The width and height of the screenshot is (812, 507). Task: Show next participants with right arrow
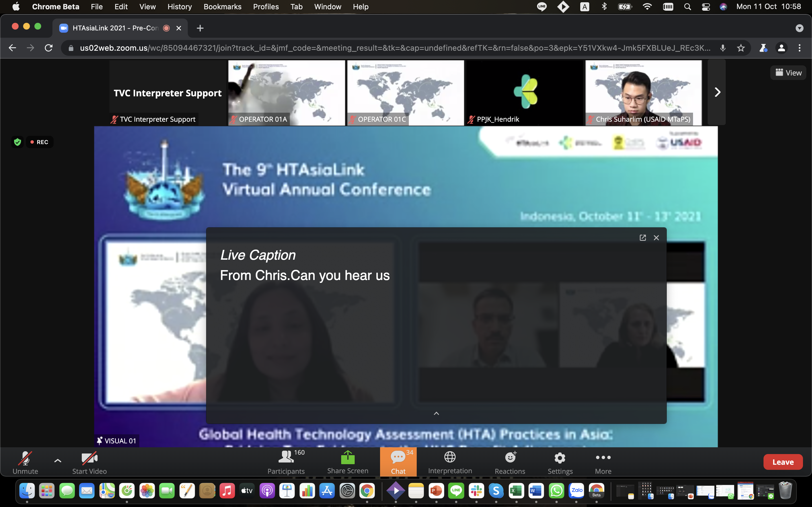pyautogui.click(x=717, y=92)
